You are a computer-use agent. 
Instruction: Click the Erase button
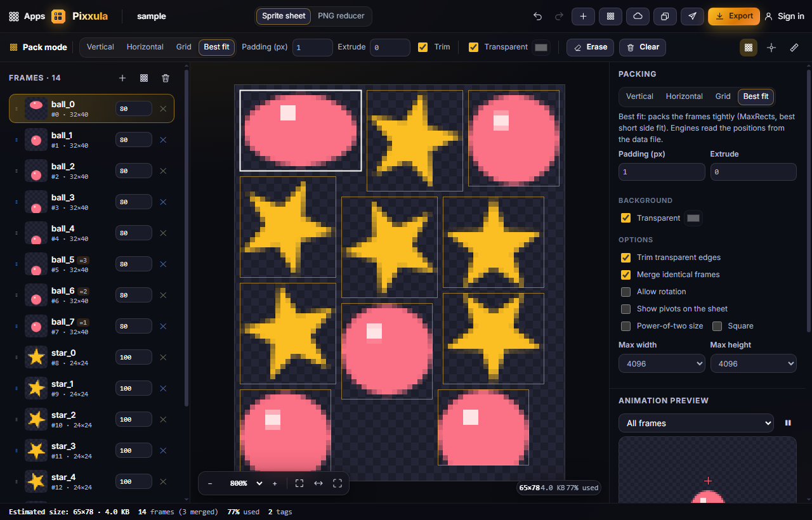click(590, 47)
